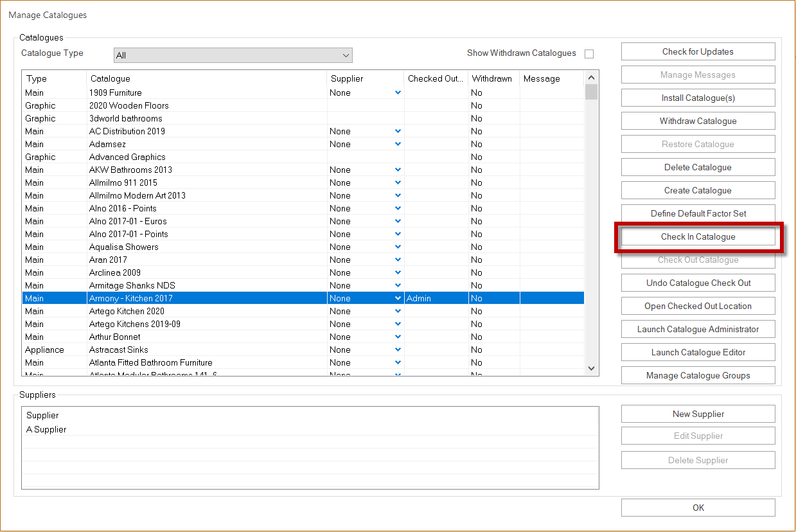Image resolution: width=796 pixels, height=532 pixels.
Task: Sort by the Catalogue column header
Action: pyautogui.click(x=206, y=78)
